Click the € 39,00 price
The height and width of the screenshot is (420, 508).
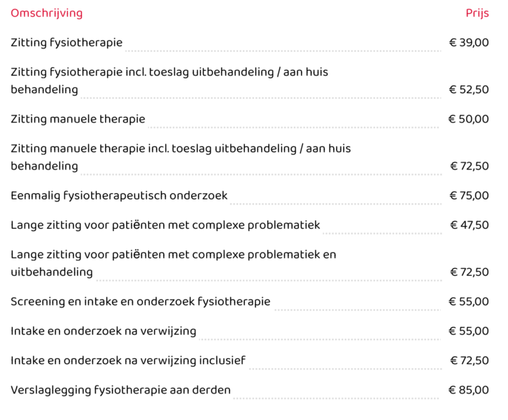point(469,43)
